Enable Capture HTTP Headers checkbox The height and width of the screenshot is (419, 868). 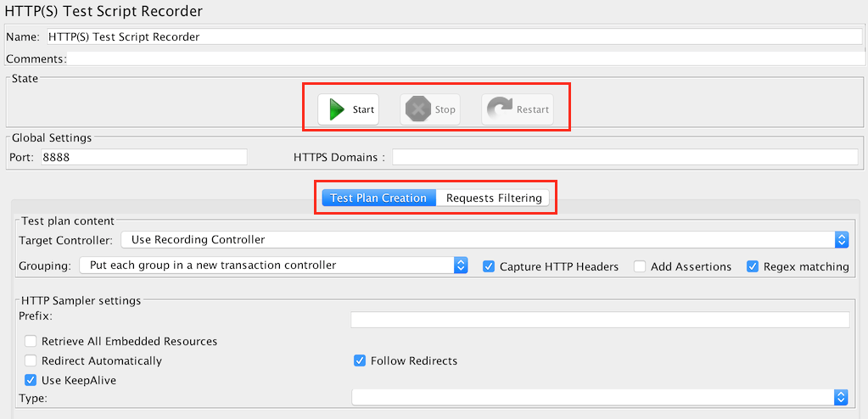[x=489, y=266]
